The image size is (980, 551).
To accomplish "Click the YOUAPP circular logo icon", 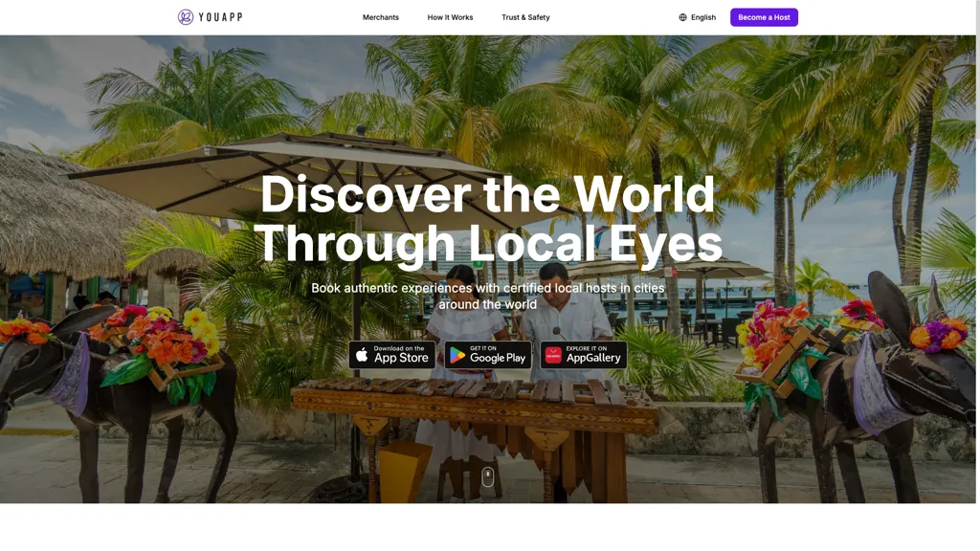I will pyautogui.click(x=186, y=16).
